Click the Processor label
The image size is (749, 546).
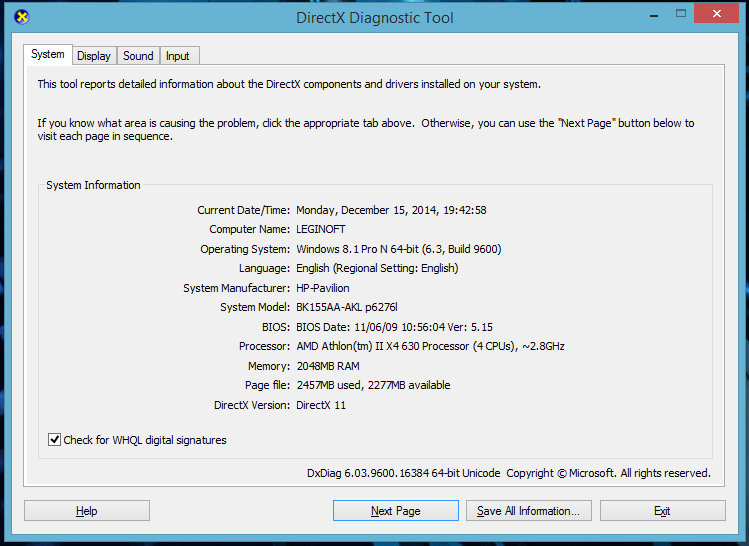point(264,346)
